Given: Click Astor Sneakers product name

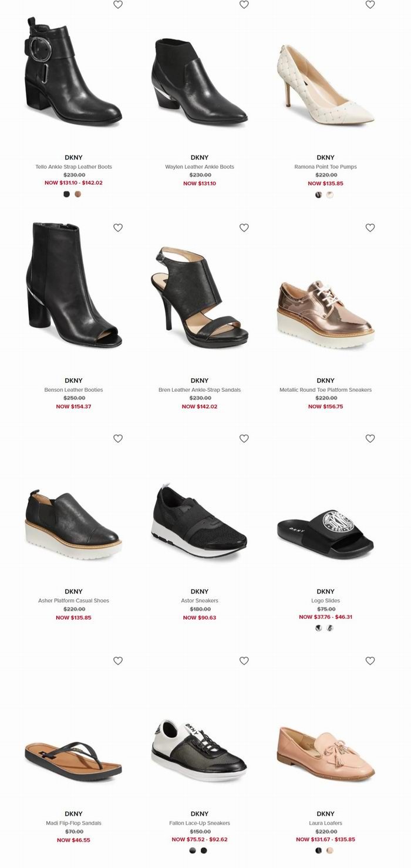Looking at the screenshot, I should pos(200,601).
